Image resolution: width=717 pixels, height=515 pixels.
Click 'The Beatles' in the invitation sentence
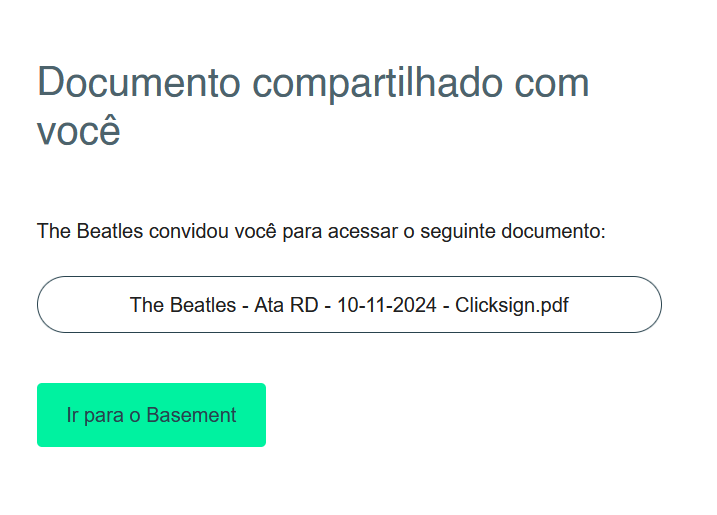[x=90, y=232]
